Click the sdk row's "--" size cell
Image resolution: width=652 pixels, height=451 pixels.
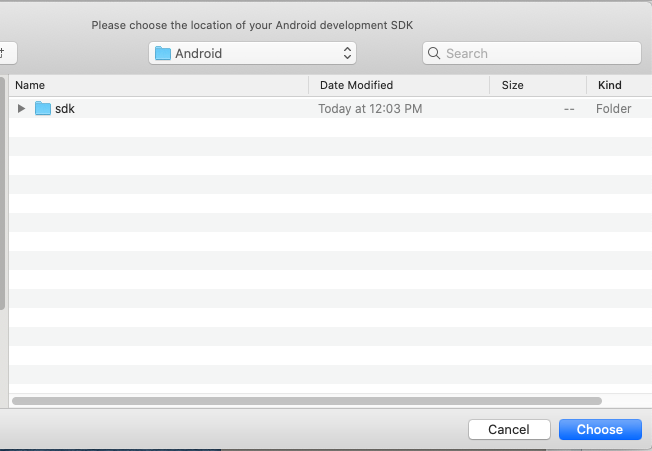pos(568,109)
